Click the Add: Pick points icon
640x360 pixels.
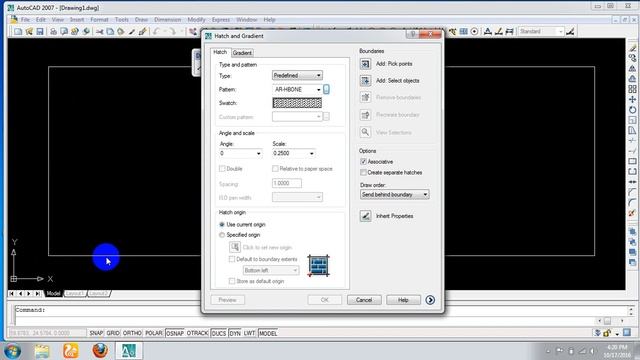tap(365, 64)
